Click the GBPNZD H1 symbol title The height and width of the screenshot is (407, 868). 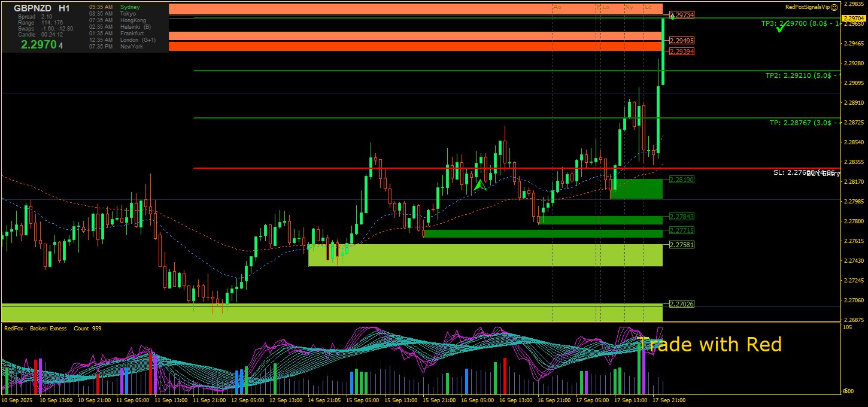tap(41, 8)
